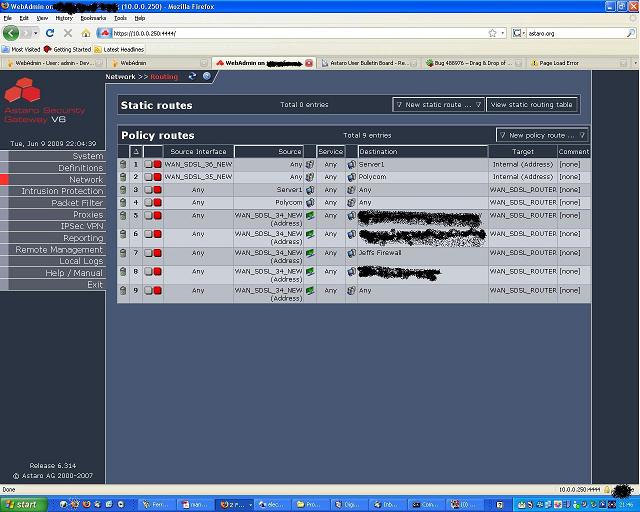Image resolution: width=640 pixels, height=512 pixels.
Task: Toggle status of policy route 3
Action: click(x=153, y=189)
